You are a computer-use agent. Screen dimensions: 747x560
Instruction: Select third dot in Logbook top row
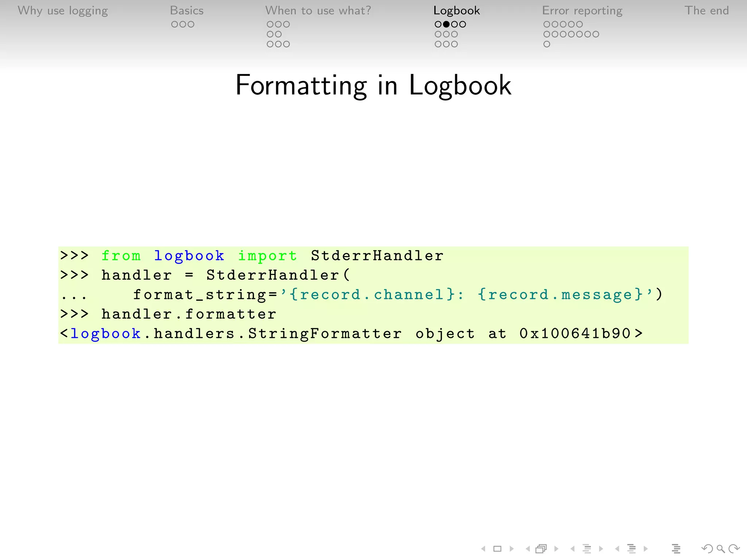pos(454,24)
